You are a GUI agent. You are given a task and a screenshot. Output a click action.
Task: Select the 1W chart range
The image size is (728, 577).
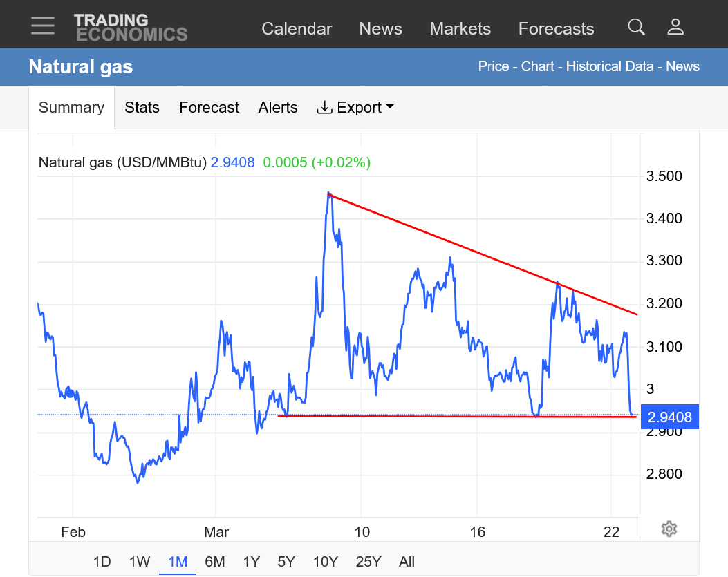(x=139, y=562)
